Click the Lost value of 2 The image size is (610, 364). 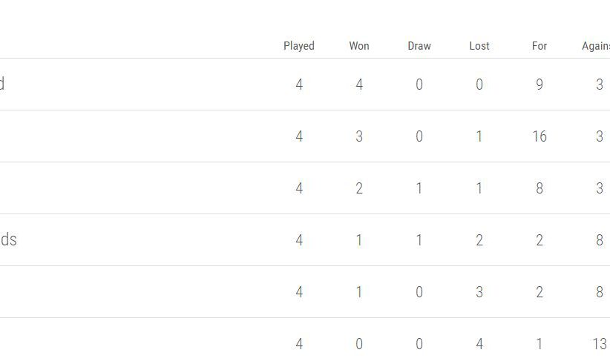(x=479, y=240)
